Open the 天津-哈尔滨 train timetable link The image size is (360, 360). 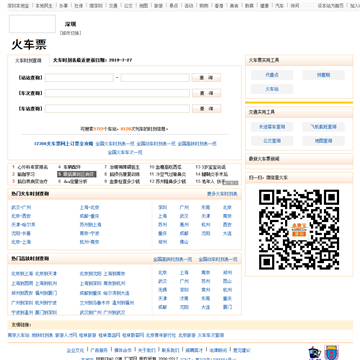coord(23,225)
